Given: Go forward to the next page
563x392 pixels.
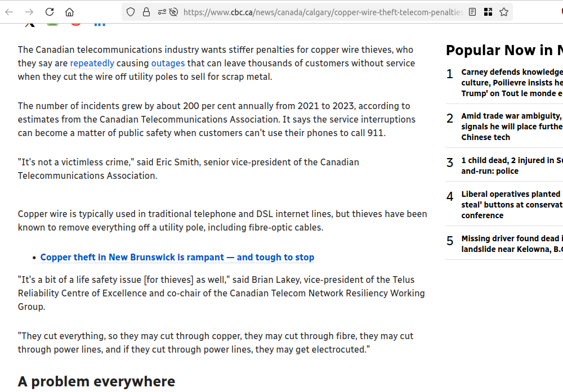Looking at the screenshot, I should [x=29, y=12].
